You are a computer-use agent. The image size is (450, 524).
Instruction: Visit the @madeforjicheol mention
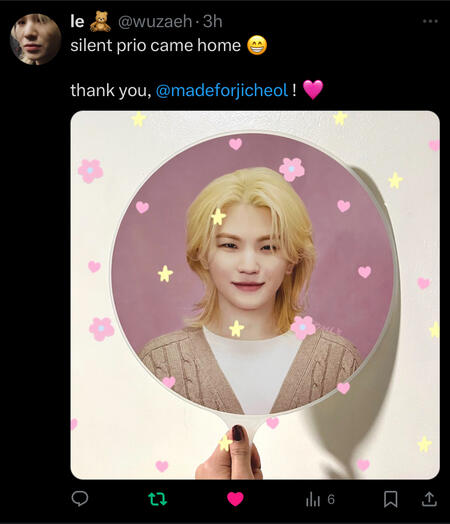[x=222, y=90]
